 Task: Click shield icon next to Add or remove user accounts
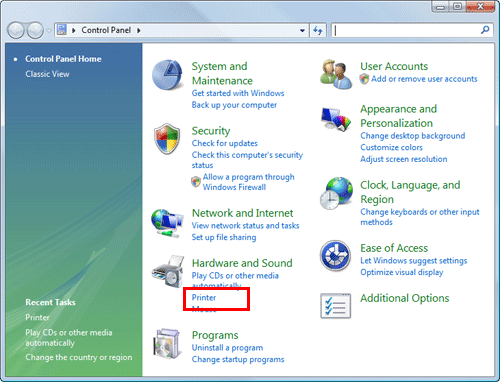[364, 79]
